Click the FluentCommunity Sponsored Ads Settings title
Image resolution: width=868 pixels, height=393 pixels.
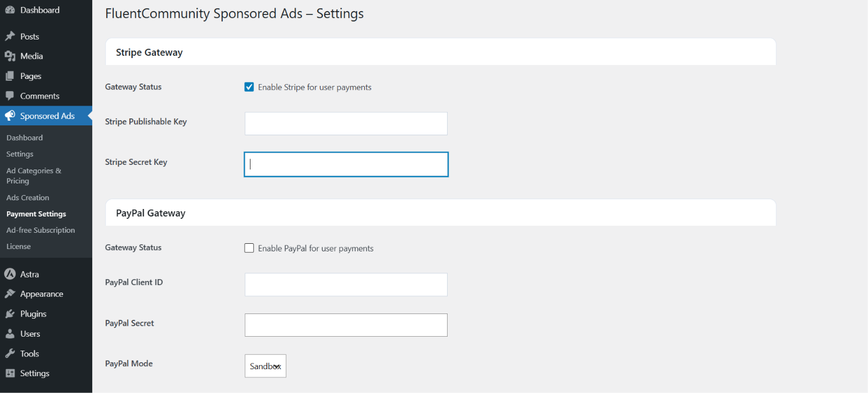[234, 13]
